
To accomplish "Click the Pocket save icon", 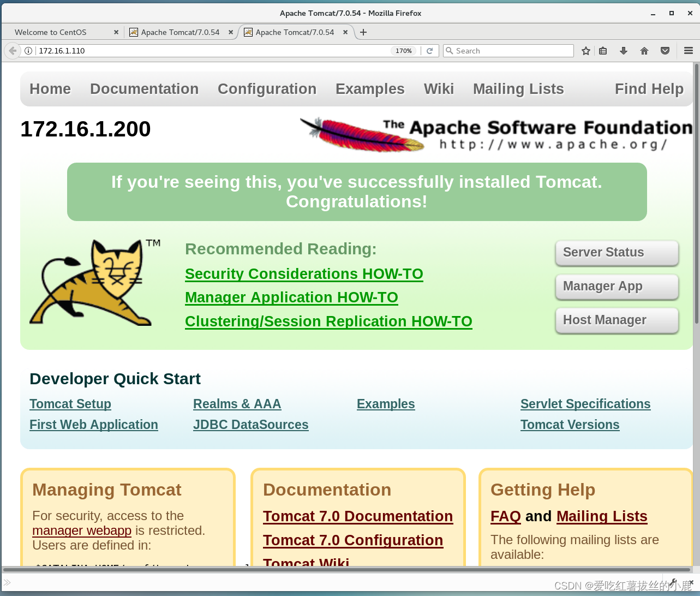I will coord(665,51).
